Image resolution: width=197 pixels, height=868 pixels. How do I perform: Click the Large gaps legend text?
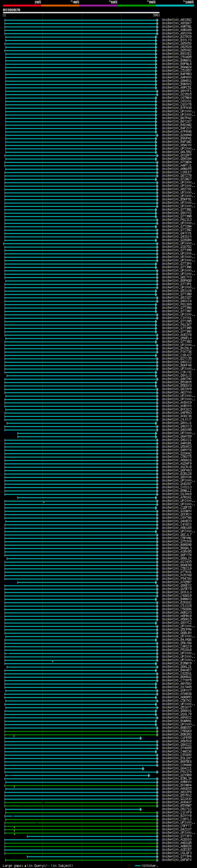[38, 866]
